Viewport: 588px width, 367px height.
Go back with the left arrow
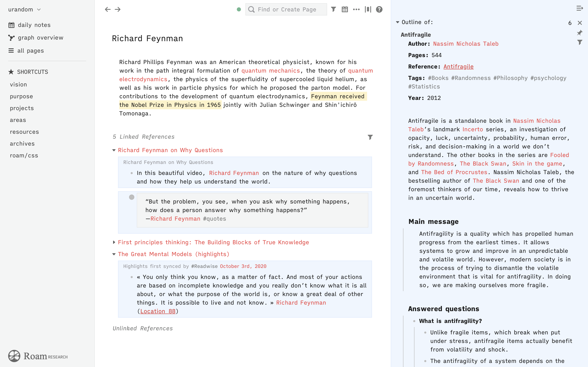(x=108, y=9)
